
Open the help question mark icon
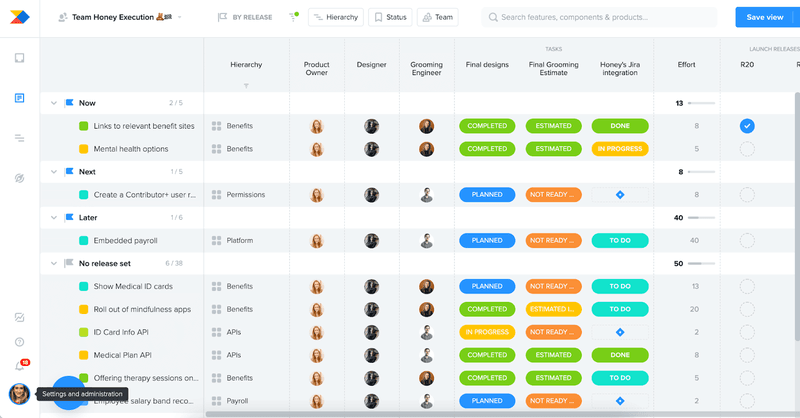point(19,342)
